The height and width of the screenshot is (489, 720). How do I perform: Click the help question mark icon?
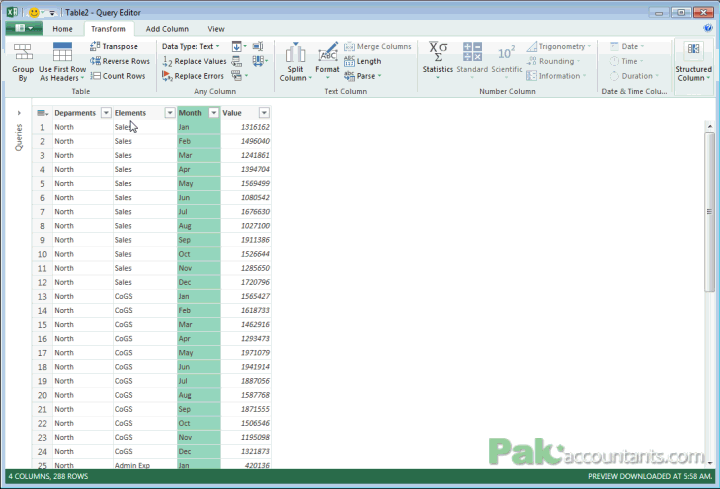coord(708,28)
